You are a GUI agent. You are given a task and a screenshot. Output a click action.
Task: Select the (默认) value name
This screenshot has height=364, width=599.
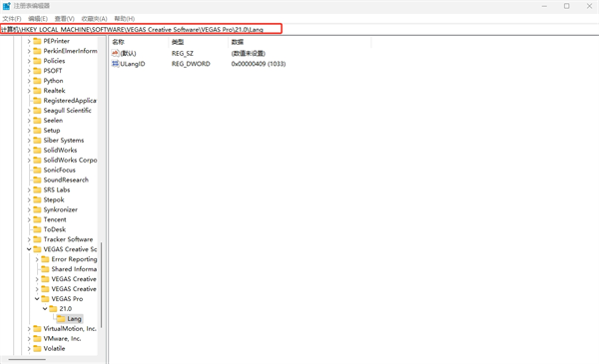[x=128, y=53]
